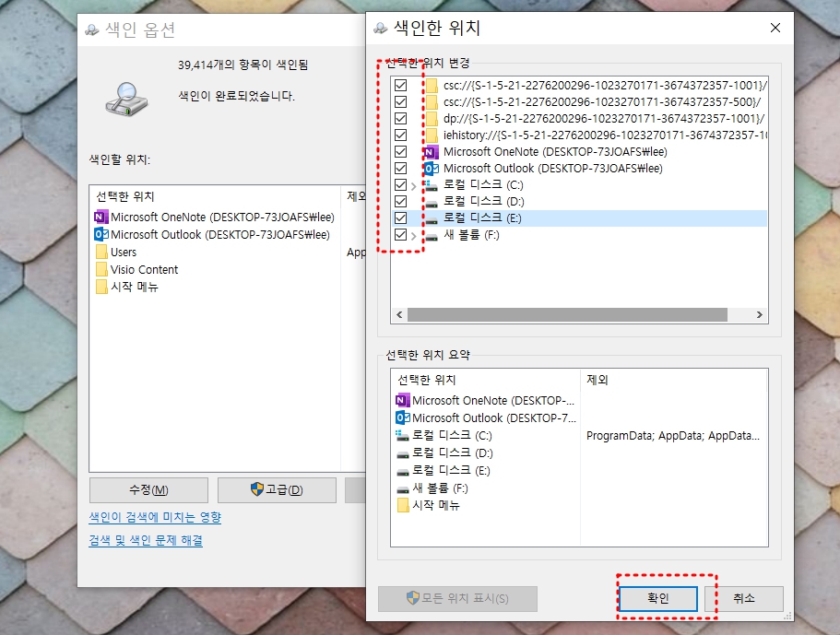
Task: Click the Users folder icon
Action: pos(101,251)
